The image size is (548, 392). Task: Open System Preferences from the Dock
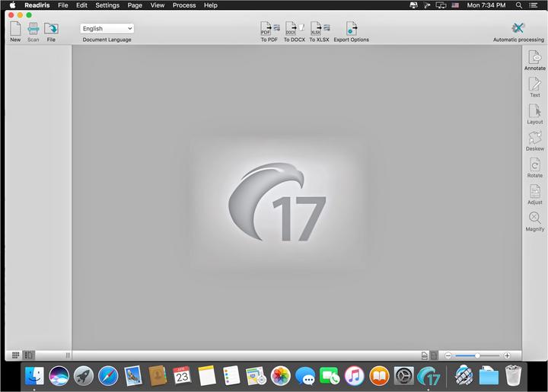click(x=403, y=376)
